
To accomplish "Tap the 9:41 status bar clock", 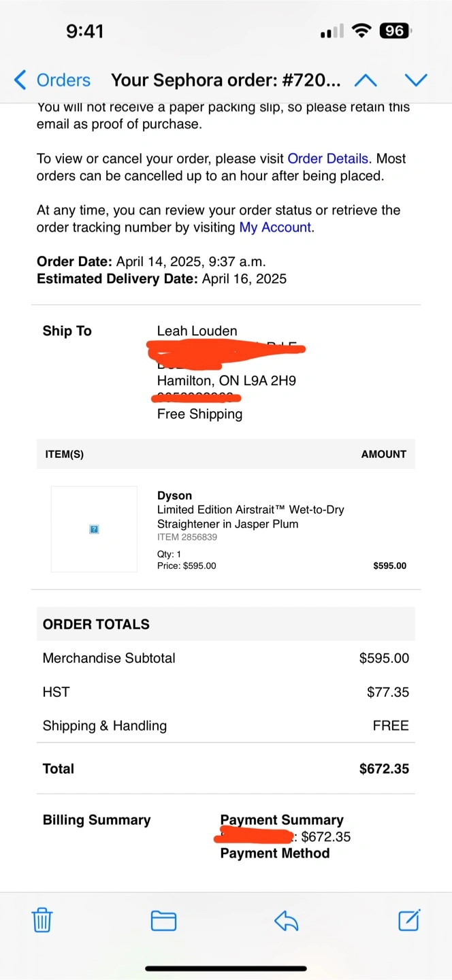I will coord(84,31).
